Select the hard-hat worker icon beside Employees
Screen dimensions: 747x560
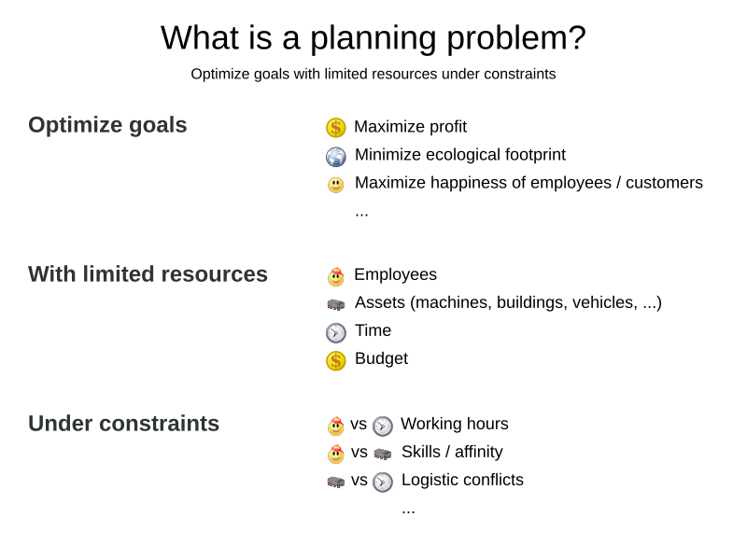click(x=336, y=276)
